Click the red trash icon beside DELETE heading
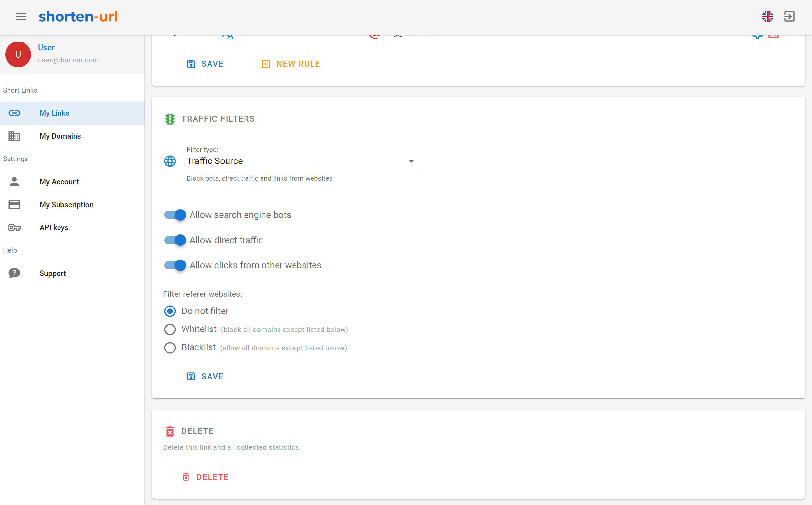812x505 pixels. coord(170,431)
